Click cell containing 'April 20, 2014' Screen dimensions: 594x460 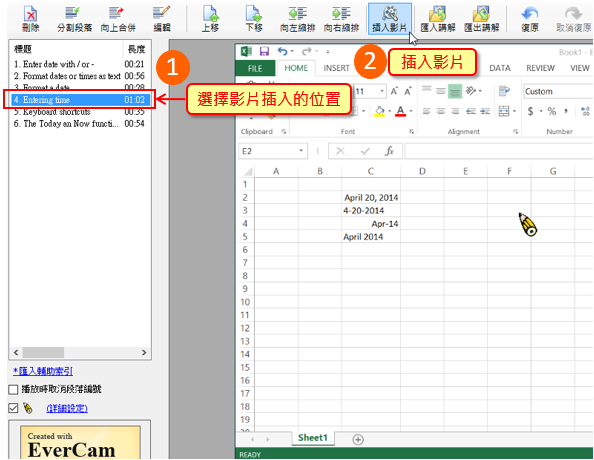point(371,197)
